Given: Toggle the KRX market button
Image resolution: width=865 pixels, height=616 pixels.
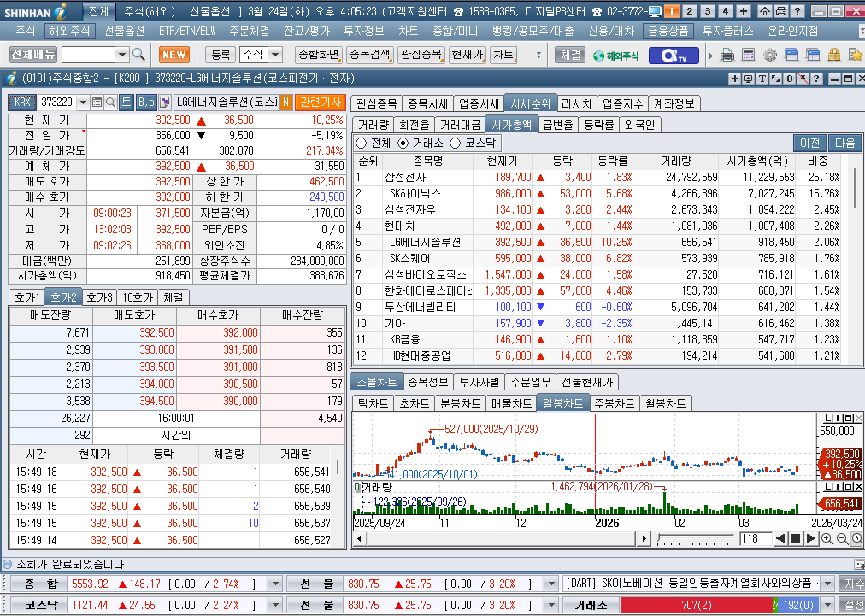Looking at the screenshot, I should 22,102.
